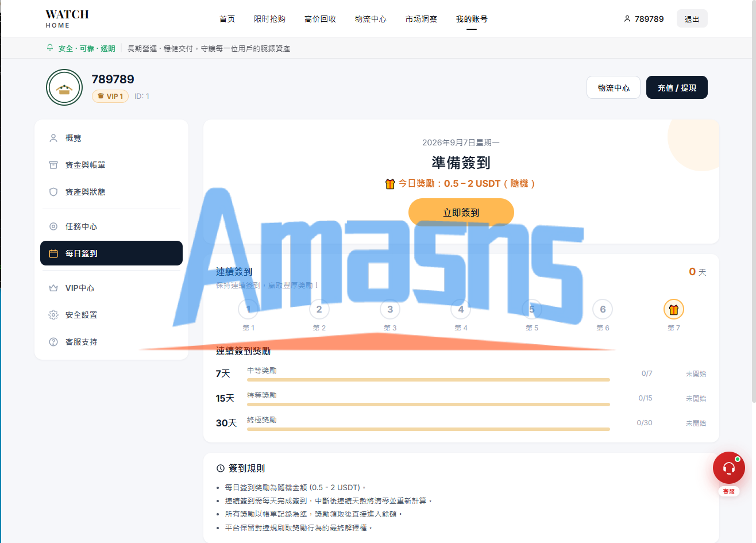Click the 準備簽到 heading text

461,163
